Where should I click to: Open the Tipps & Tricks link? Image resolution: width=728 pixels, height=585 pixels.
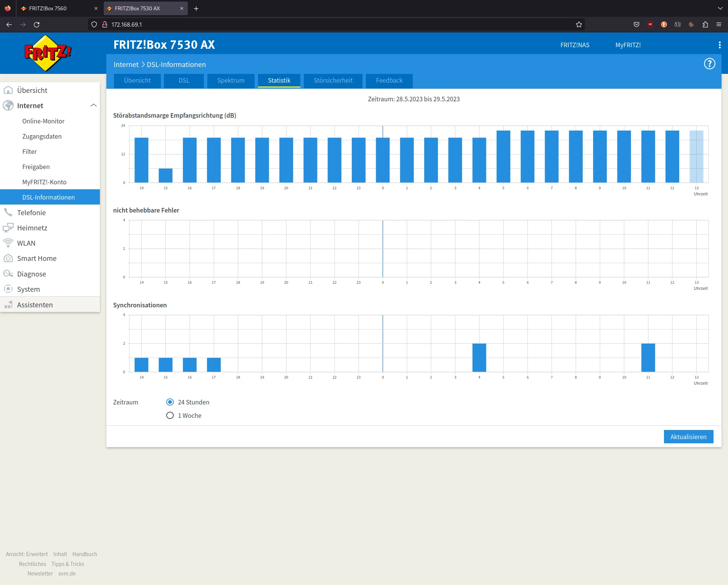[x=68, y=564]
